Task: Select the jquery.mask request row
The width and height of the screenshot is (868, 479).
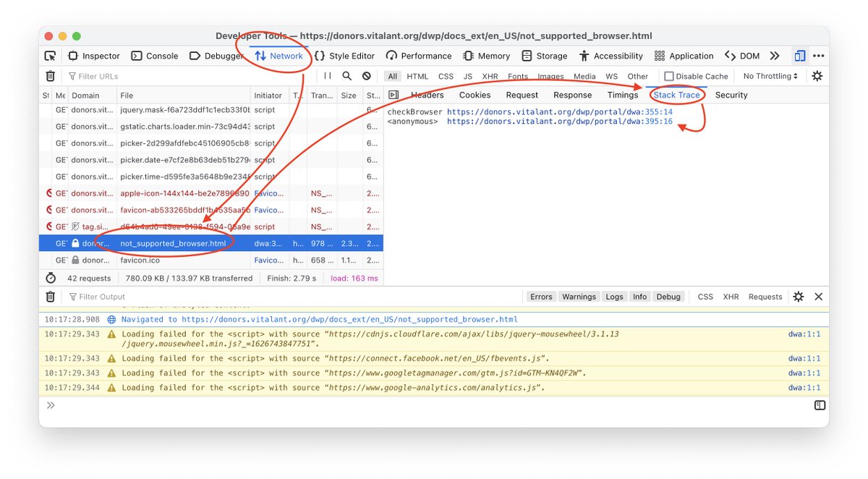Action: pos(211,110)
